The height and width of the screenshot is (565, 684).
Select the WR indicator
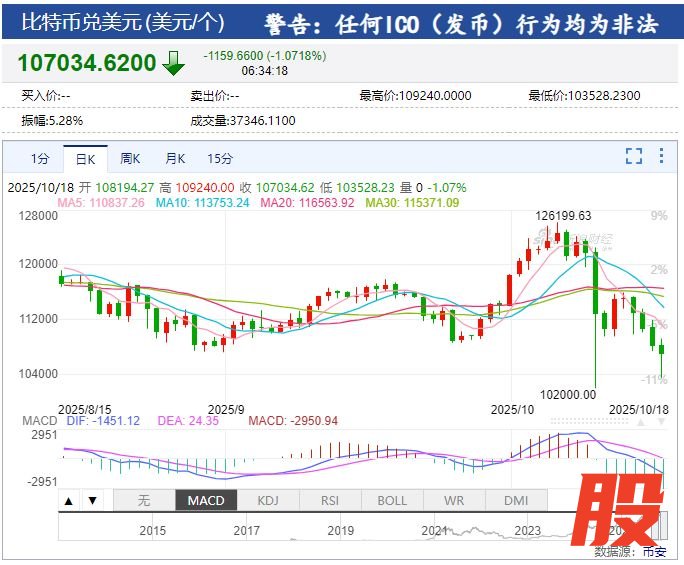point(454,500)
